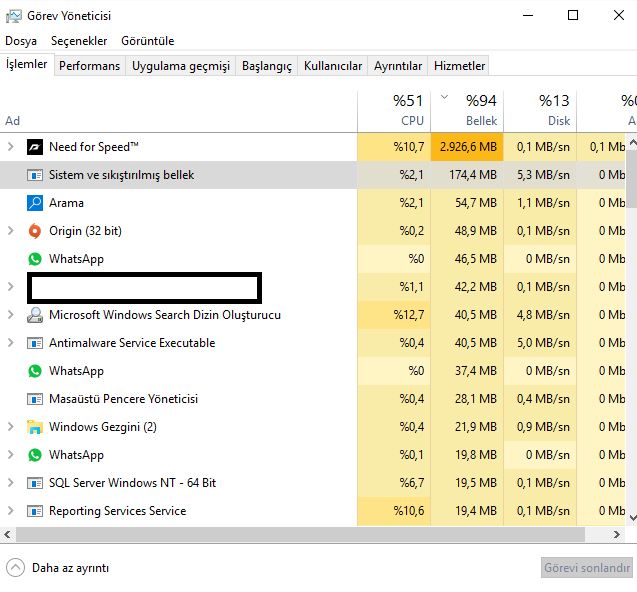Sort processes by the CPU column header
This screenshot has width=637, height=592.
pyautogui.click(x=394, y=111)
